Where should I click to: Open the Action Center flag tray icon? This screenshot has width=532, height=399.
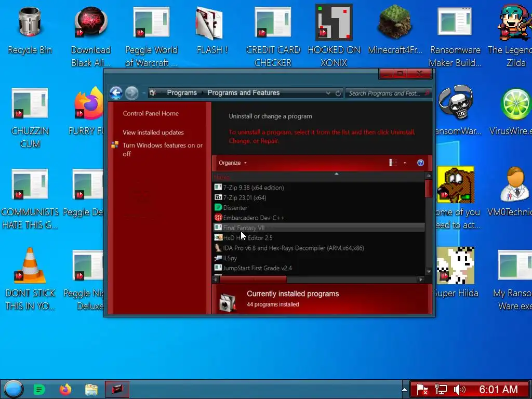click(422, 390)
